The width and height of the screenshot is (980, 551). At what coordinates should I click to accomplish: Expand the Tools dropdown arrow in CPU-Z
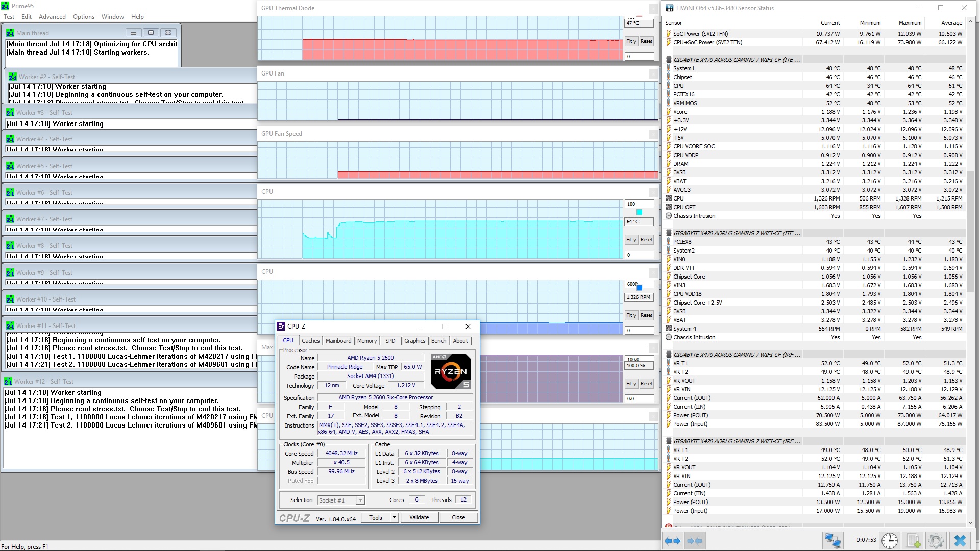pos(394,517)
